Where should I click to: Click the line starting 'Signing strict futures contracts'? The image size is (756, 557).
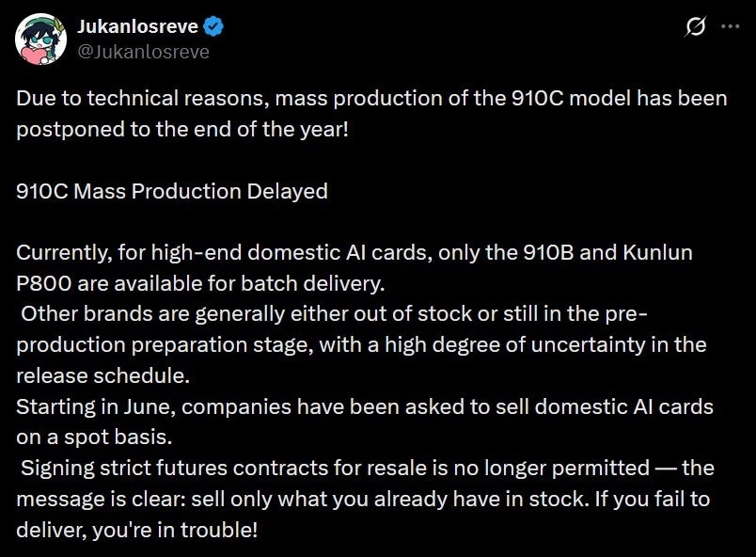(x=368, y=469)
